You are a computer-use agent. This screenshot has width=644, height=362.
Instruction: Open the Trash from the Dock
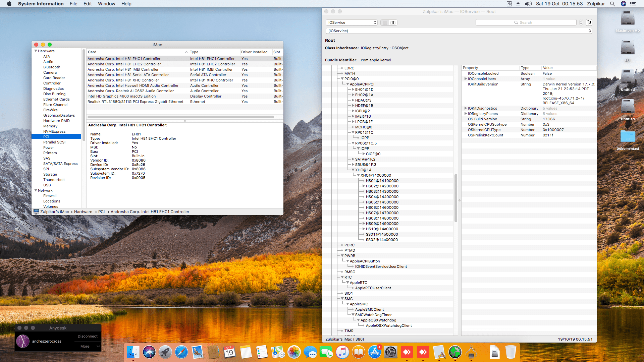coord(512,352)
